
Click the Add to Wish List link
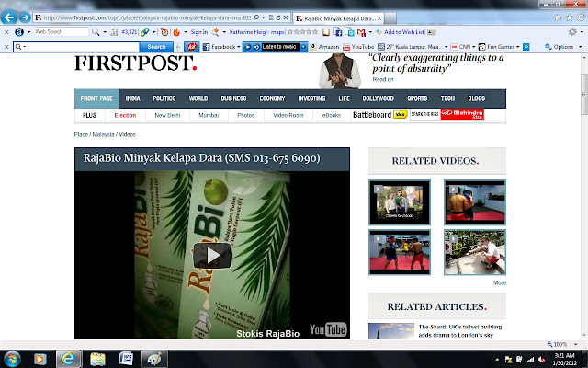coord(404,32)
